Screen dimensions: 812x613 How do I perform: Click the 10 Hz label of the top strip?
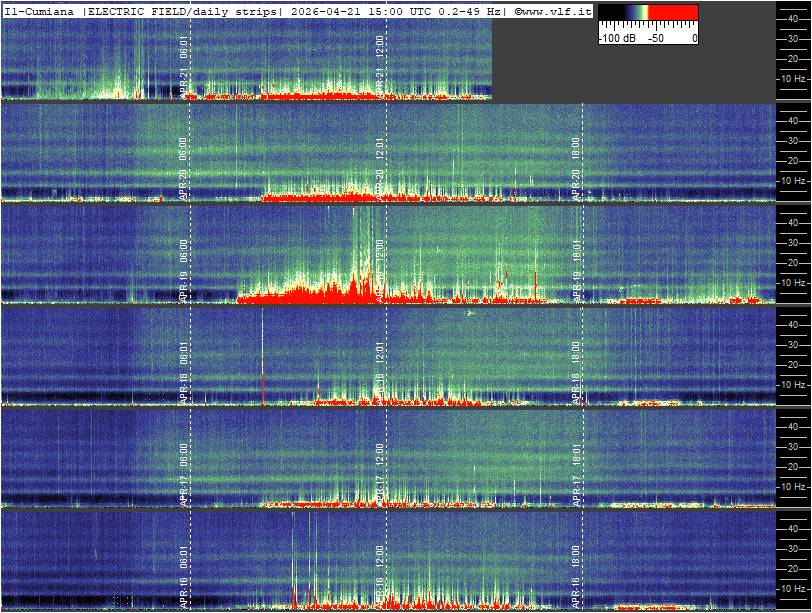click(x=793, y=78)
